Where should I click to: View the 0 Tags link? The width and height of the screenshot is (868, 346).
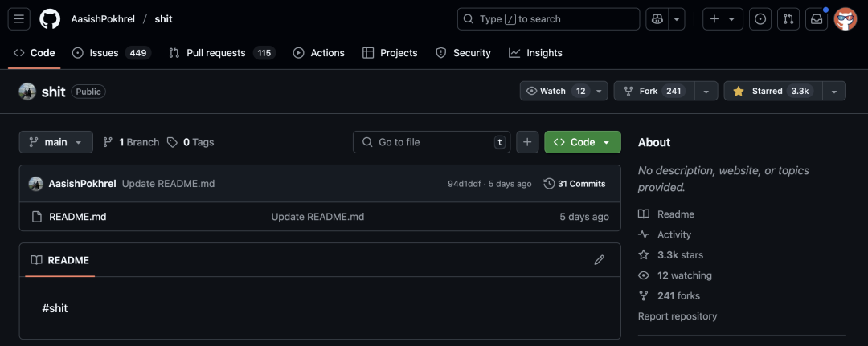tap(190, 142)
